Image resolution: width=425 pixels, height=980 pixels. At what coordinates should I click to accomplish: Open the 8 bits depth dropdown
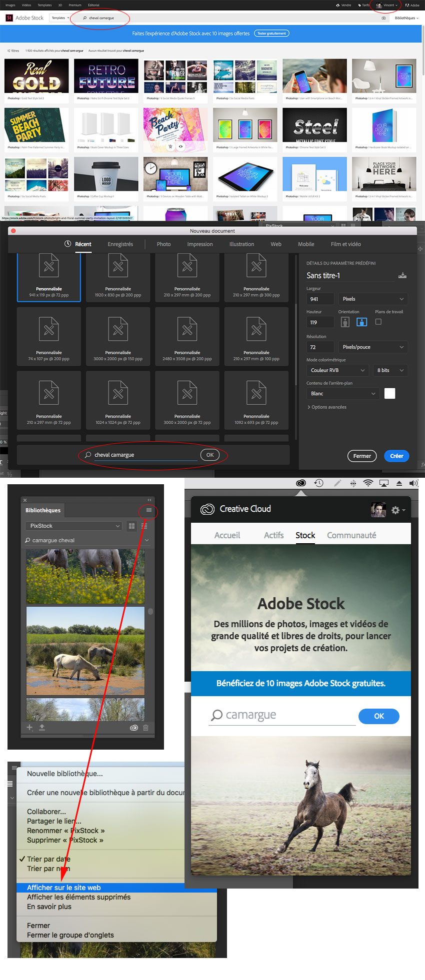[x=390, y=370]
